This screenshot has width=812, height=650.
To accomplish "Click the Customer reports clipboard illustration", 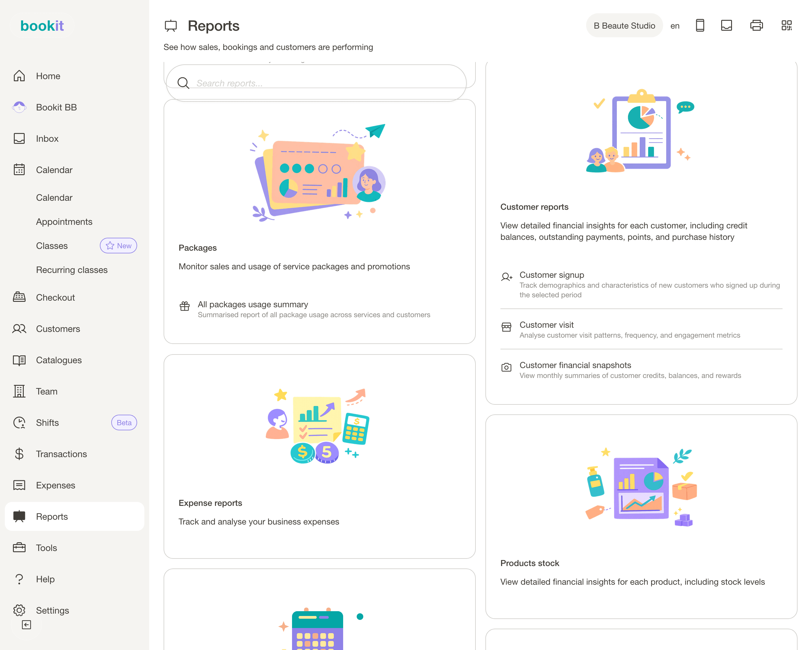I will tap(641, 131).
